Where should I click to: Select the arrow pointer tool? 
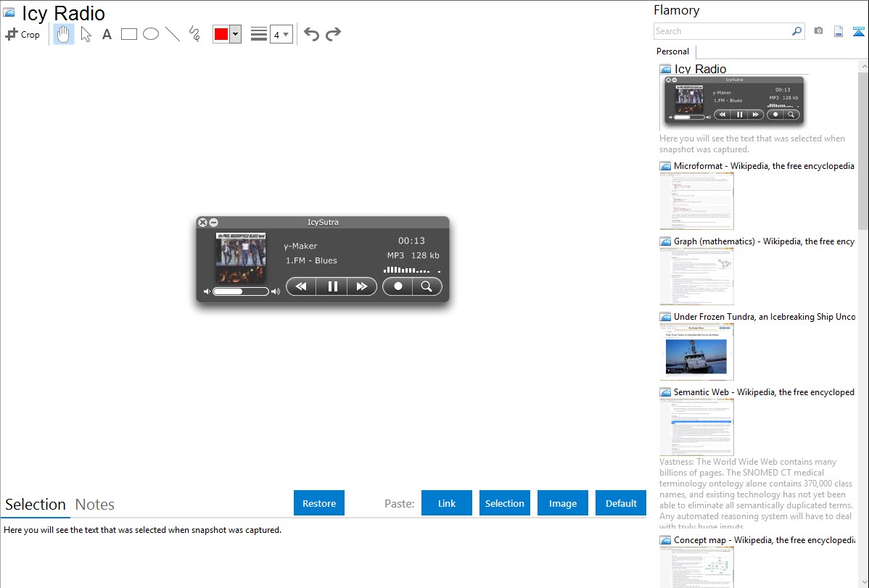coord(86,34)
